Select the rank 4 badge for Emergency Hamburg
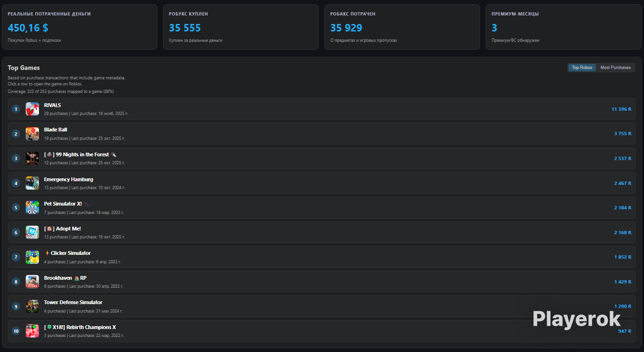 [x=16, y=183]
